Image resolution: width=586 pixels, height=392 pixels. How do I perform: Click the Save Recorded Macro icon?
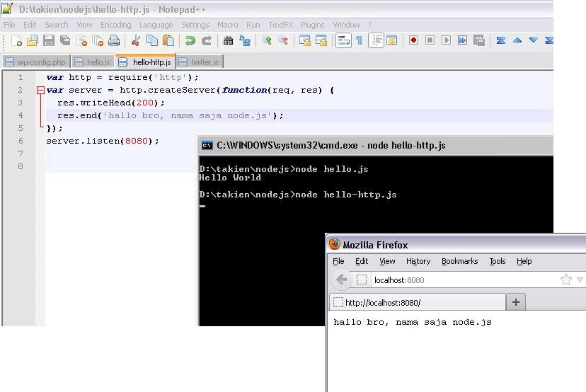pyautogui.click(x=478, y=40)
